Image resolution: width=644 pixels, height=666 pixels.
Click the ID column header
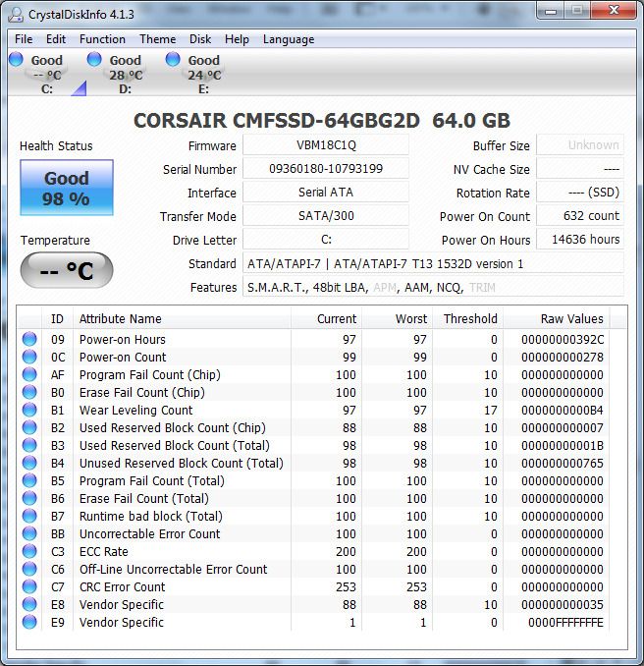[57, 318]
